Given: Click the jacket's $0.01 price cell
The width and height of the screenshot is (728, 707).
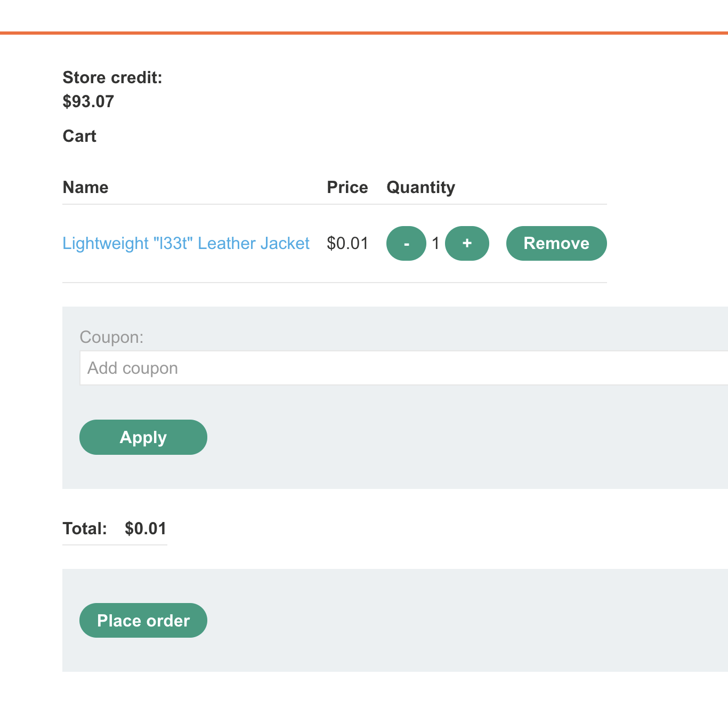Looking at the screenshot, I should tap(347, 244).
